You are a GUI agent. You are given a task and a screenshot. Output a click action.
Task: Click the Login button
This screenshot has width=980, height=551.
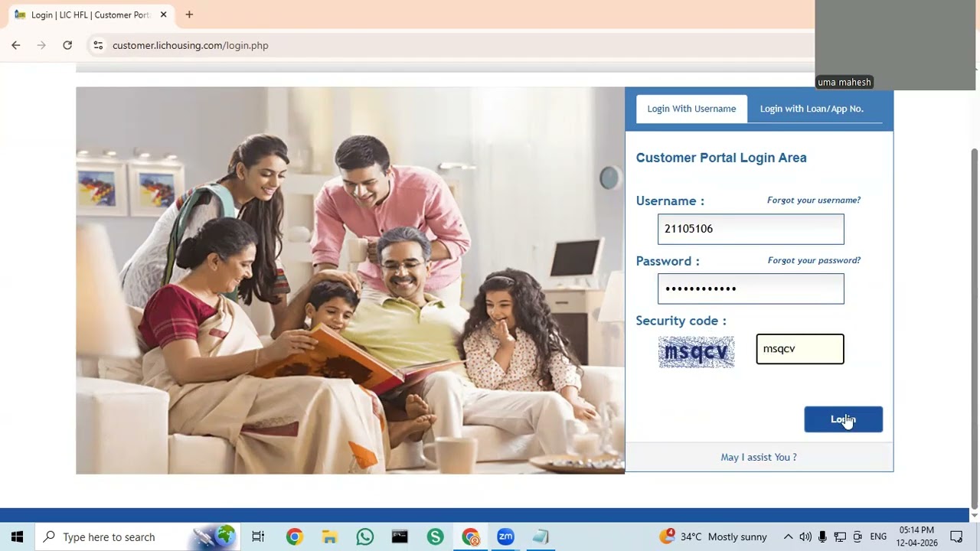pyautogui.click(x=843, y=419)
